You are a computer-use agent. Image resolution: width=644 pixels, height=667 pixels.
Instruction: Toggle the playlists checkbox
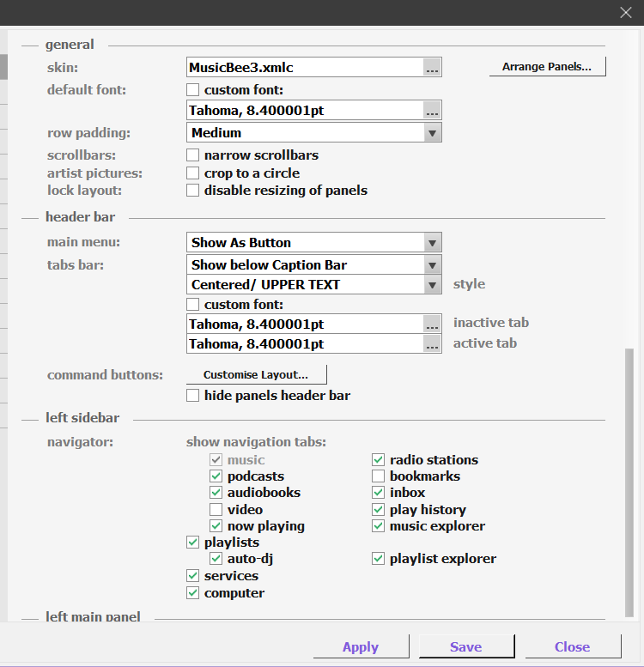click(x=192, y=543)
